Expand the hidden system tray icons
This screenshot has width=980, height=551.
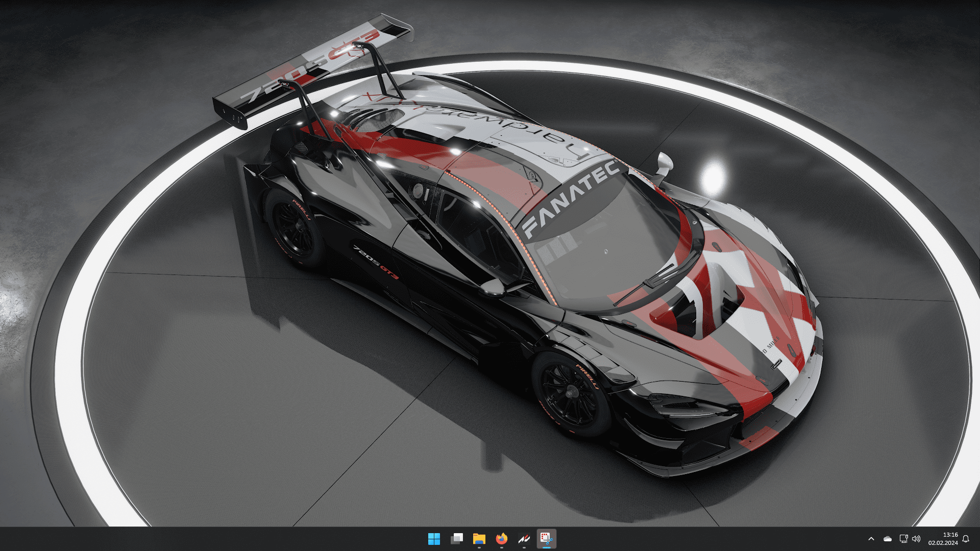click(x=871, y=539)
